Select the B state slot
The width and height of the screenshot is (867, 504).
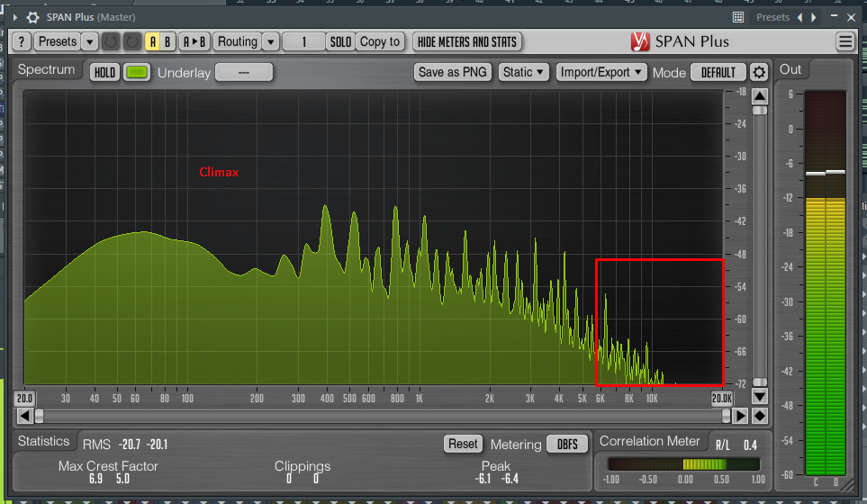click(167, 41)
